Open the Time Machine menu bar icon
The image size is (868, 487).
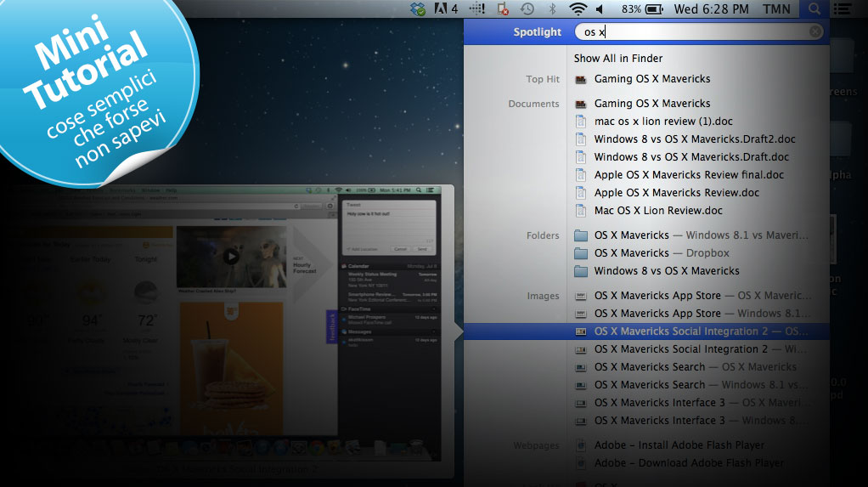coord(527,8)
